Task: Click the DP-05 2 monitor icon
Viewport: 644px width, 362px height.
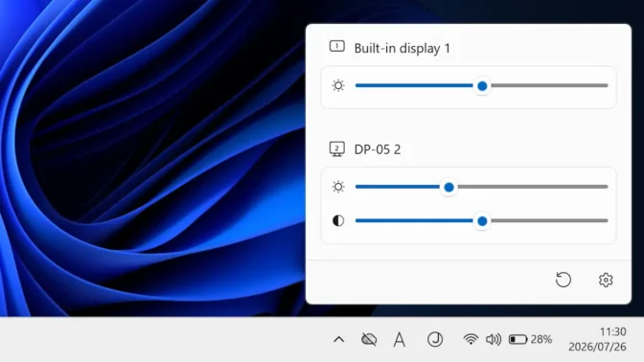Action: coord(336,149)
